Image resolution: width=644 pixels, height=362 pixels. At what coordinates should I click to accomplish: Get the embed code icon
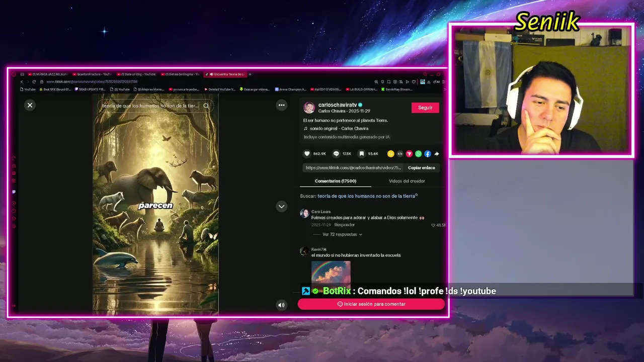click(x=400, y=154)
